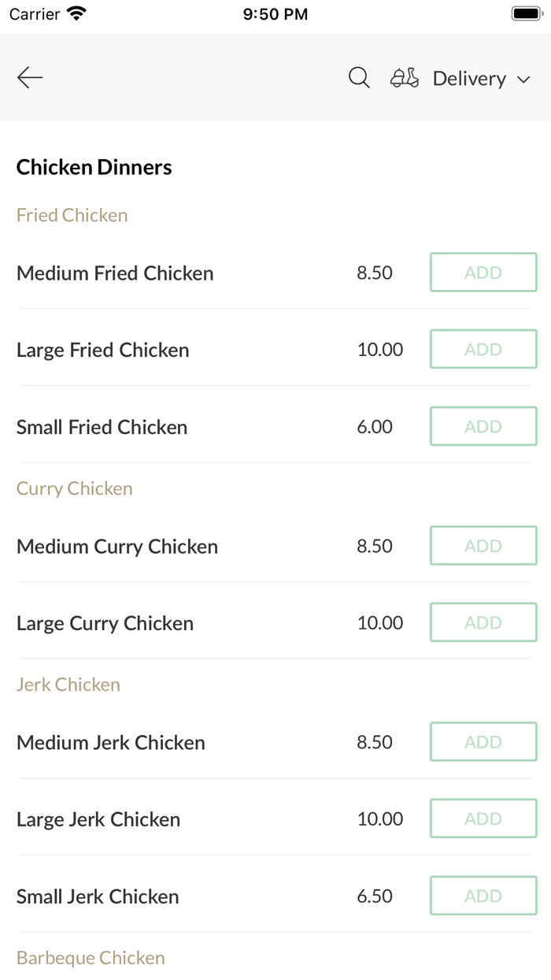Add Medium Fried Chicken to order
The image size is (551, 980).
tap(483, 273)
